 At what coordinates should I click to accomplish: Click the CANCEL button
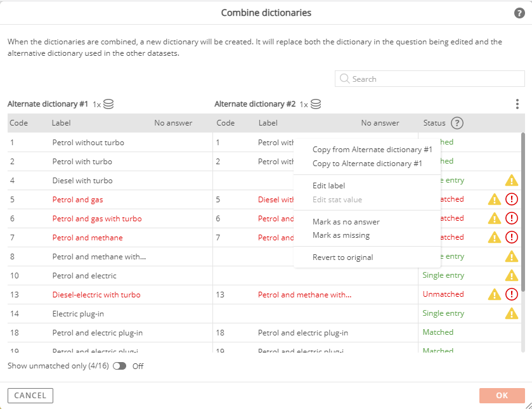[30, 396]
